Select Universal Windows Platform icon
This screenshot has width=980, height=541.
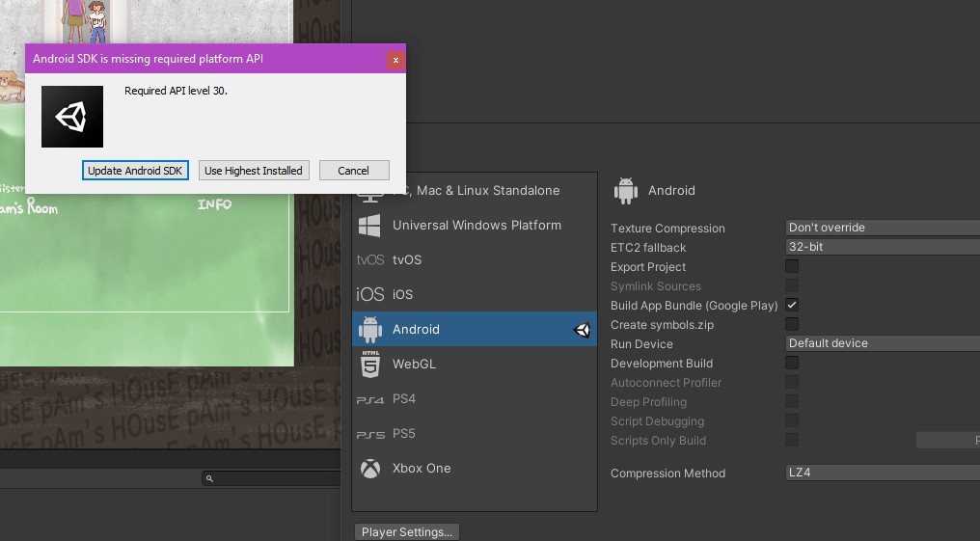pyautogui.click(x=369, y=226)
